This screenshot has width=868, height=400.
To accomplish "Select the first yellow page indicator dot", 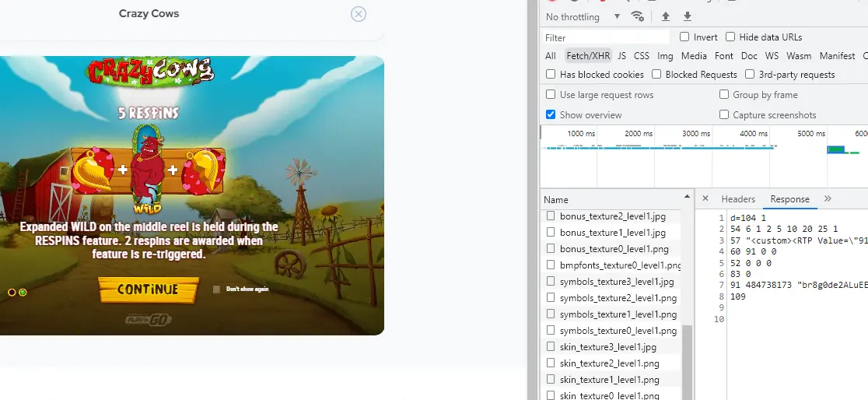I will point(12,292).
